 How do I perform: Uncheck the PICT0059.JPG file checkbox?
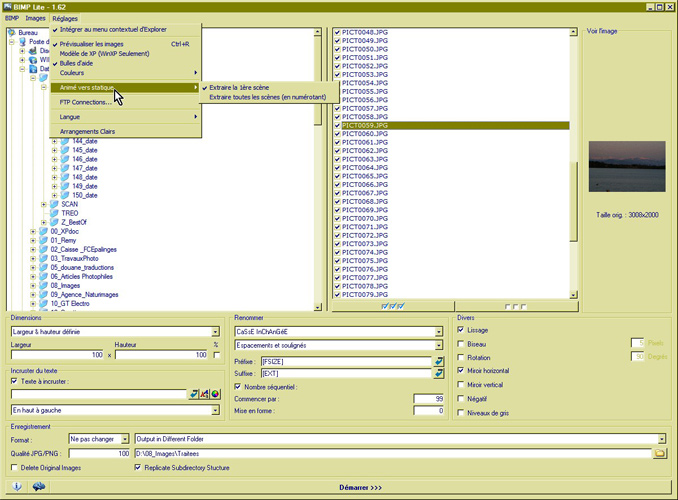coord(337,126)
